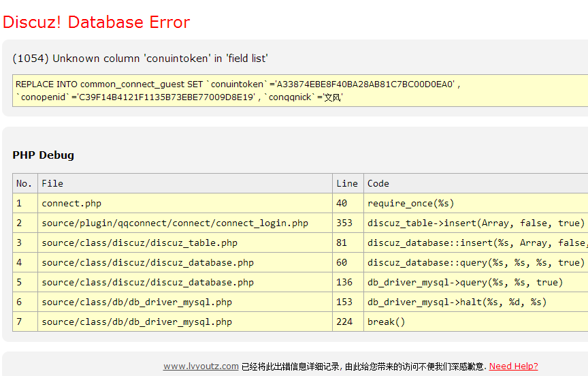Image resolution: width=588 pixels, height=376 pixels.
Task: Select row number 7 cell
Action: point(25,322)
